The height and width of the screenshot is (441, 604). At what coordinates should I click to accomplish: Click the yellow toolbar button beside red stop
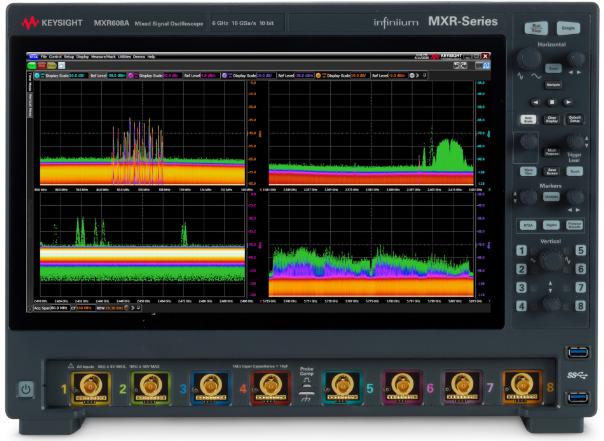(52, 65)
